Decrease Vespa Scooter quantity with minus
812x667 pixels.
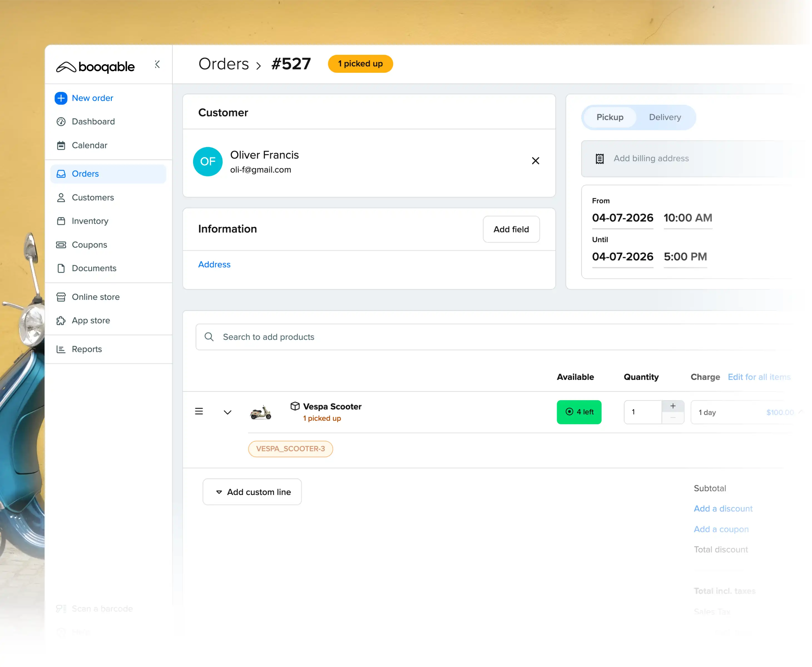[673, 418]
